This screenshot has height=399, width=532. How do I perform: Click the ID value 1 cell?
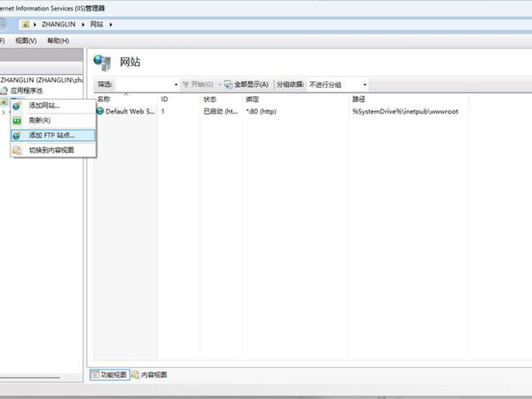[163, 111]
